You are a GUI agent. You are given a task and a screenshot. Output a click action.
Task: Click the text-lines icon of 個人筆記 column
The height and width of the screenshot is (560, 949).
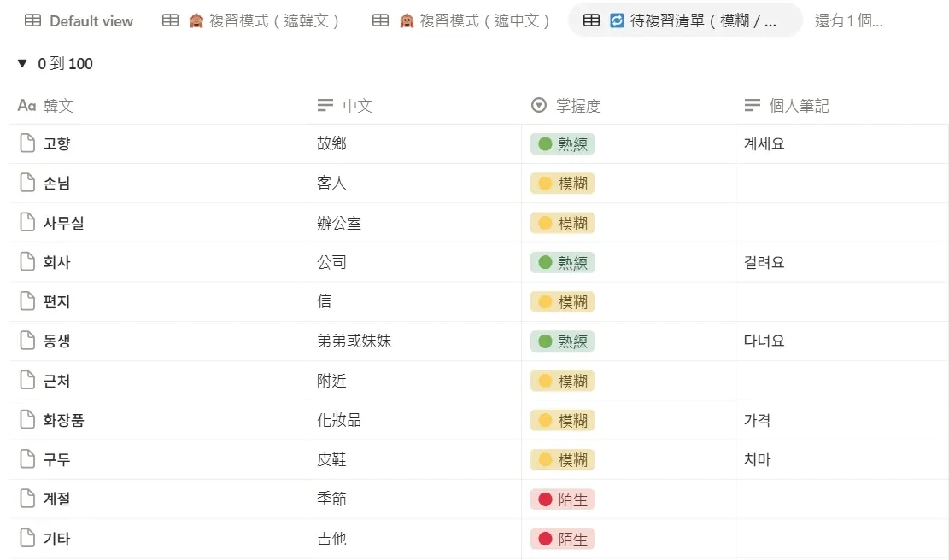click(753, 106)
